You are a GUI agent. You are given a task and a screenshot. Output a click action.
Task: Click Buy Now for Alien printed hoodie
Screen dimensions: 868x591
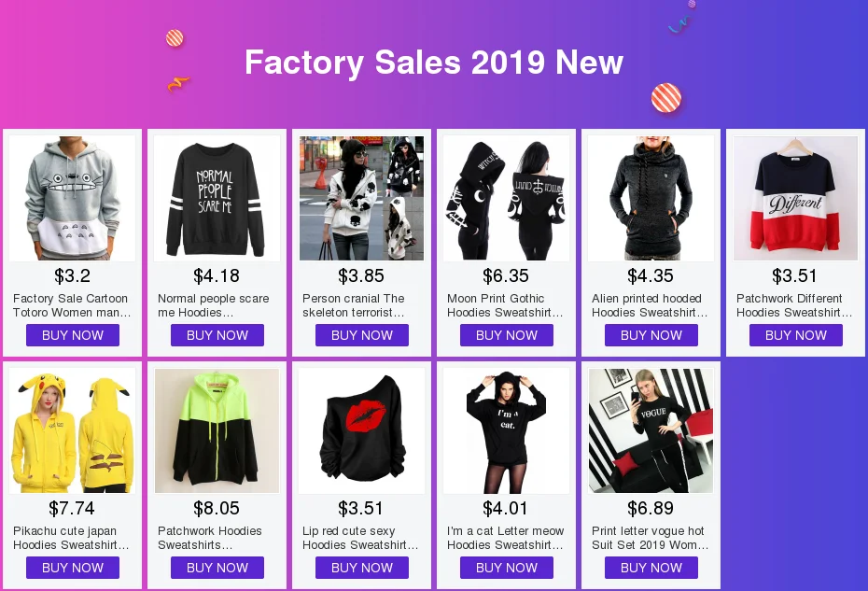(651, 335)
